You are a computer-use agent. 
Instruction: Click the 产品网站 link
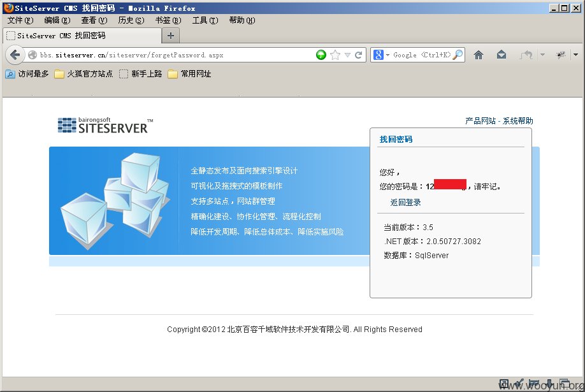pos(480,120)
